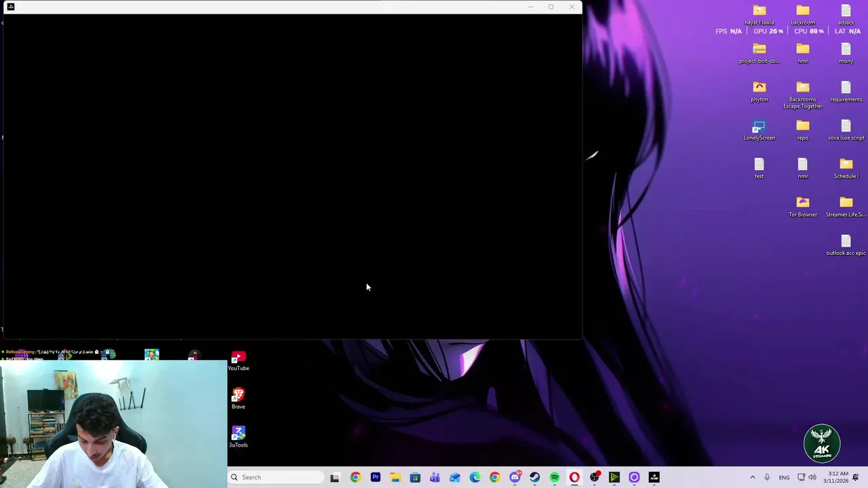
Task: Open the YouTube shortcut on the desktop
Action: [238, 361]
